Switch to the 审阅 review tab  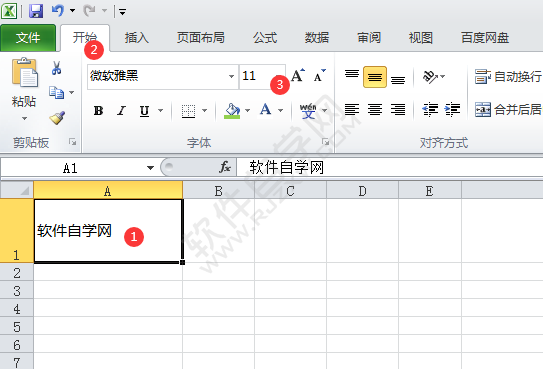pos(369,37)
